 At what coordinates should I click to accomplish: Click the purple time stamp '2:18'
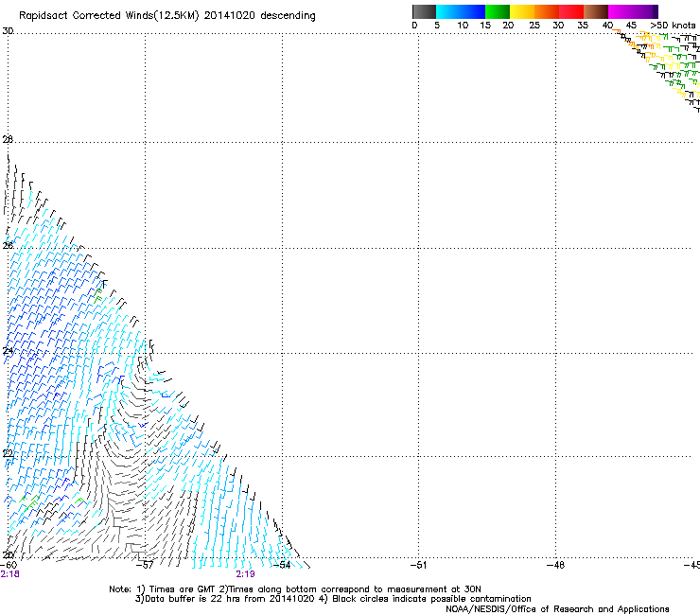click(9, 574)
